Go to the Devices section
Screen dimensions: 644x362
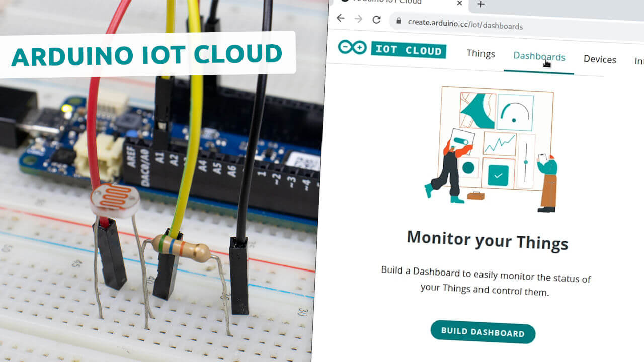coord(600,59)
